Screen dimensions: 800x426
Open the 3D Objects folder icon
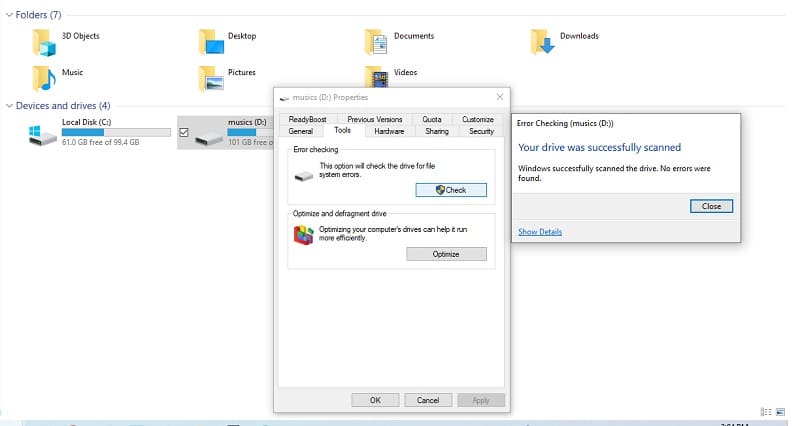pos(43,42)
